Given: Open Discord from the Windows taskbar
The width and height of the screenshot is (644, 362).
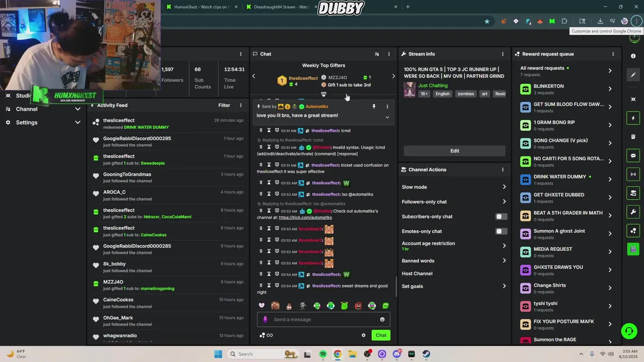Looking at the screenshot, I should [396, 354].
